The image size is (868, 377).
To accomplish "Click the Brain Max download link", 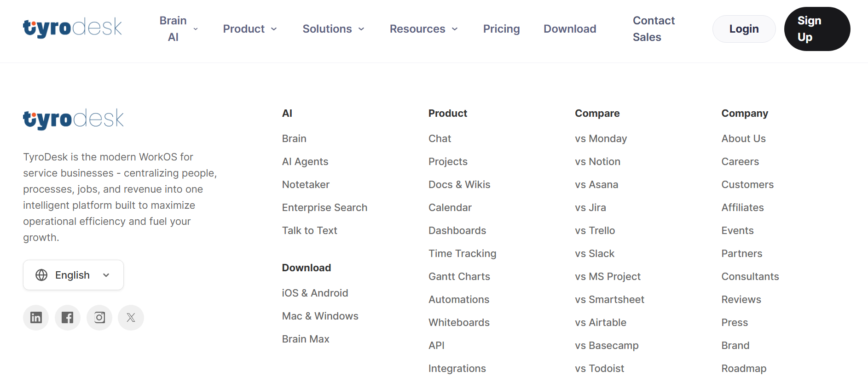I will pos(305,339).
